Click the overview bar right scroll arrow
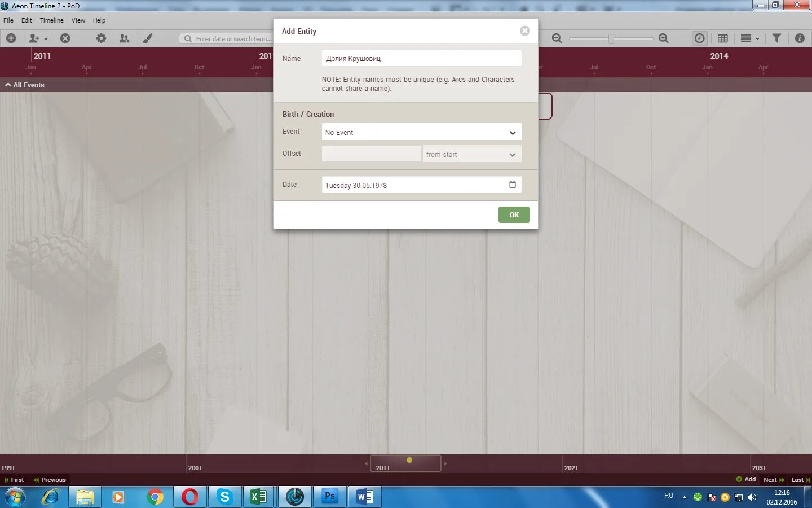The height and width of the screenshot is (508, 812). coord(445,463)
